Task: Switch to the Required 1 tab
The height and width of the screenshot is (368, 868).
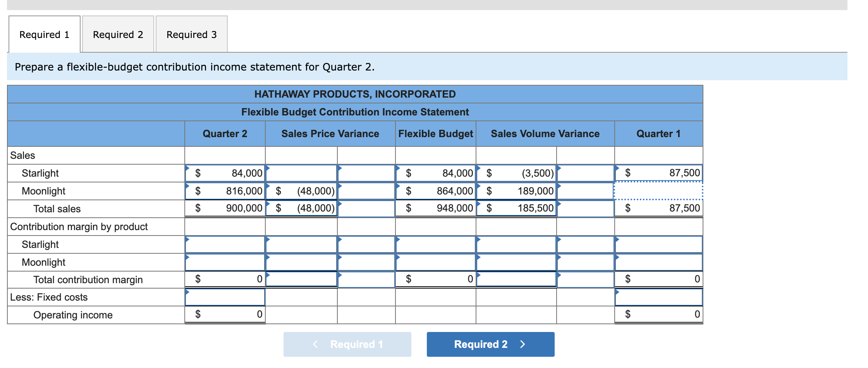Action: click(x=44, y=34)
